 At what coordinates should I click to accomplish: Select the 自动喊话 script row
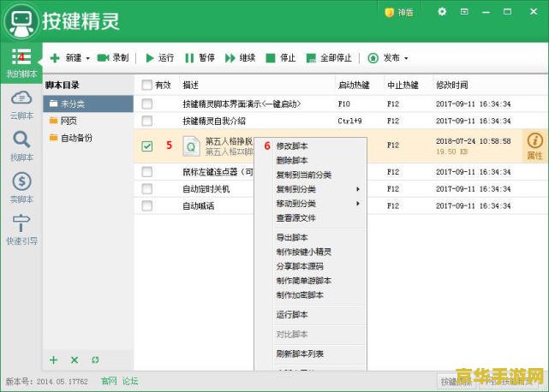coord(341,205)
